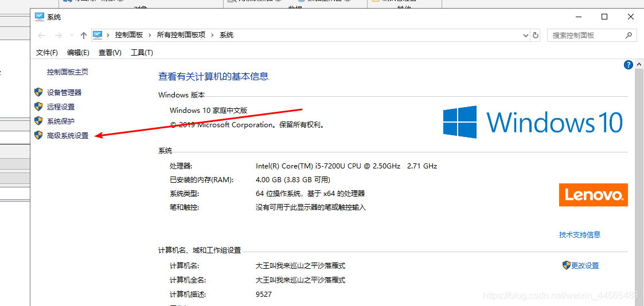The height and width of the screenshot is (306, 644).
Task: Close the 系统 window
Action: [x=630, y=17]
